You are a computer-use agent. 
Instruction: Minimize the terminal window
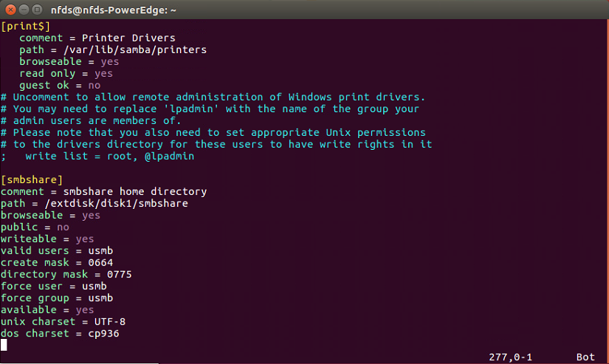(24, 10)
